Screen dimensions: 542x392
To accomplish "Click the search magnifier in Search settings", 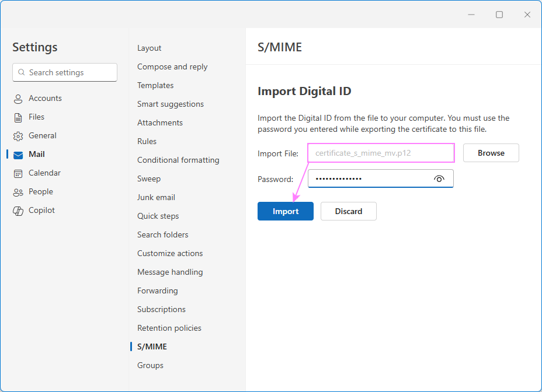I will click(x=22, y=72).
